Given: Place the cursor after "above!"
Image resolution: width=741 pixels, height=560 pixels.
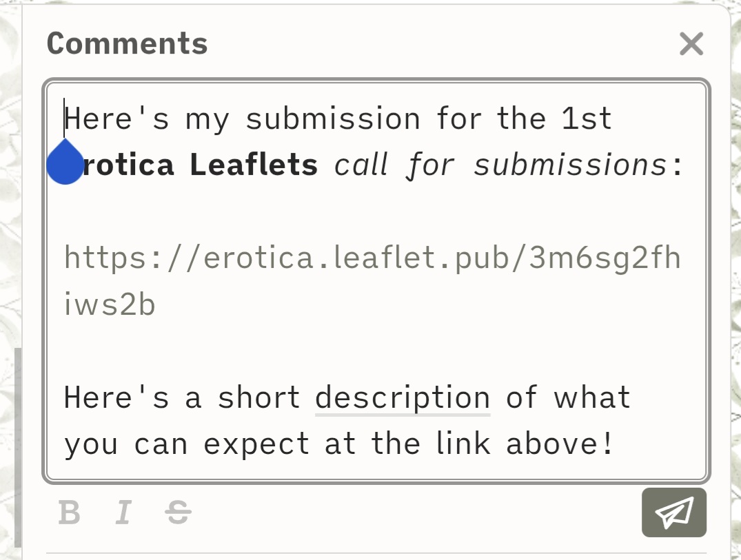Looking at the screenshot, I should pyautogui.click(x=613, y=444).
